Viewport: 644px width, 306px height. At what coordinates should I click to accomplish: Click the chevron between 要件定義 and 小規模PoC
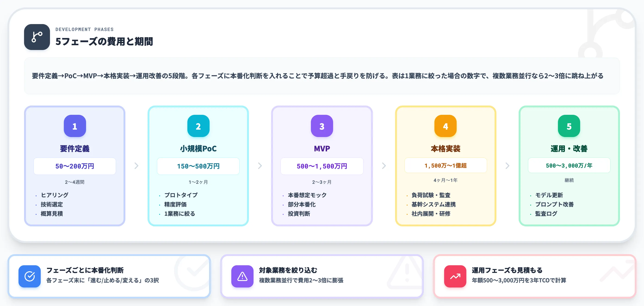[136, 166]
